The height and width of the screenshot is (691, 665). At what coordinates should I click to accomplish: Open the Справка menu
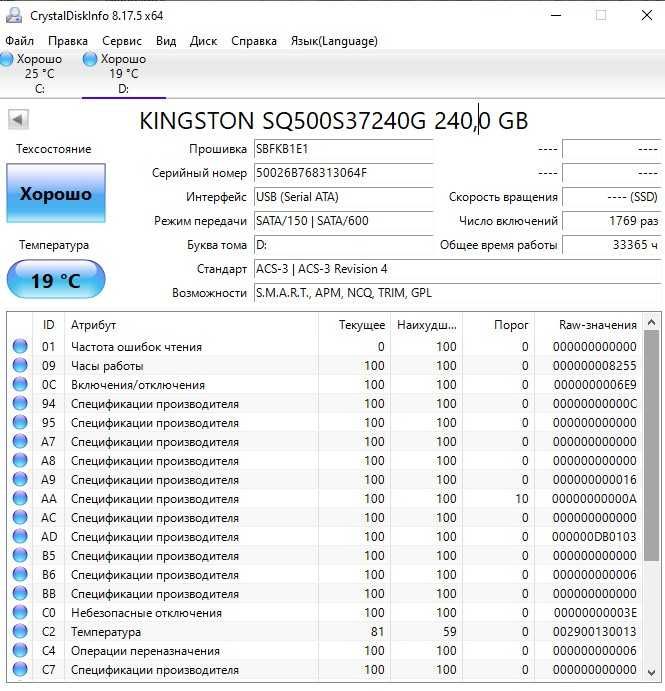tap(254, 41)
